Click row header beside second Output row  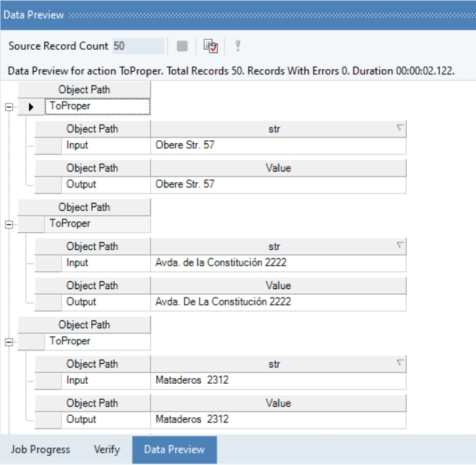48,302
